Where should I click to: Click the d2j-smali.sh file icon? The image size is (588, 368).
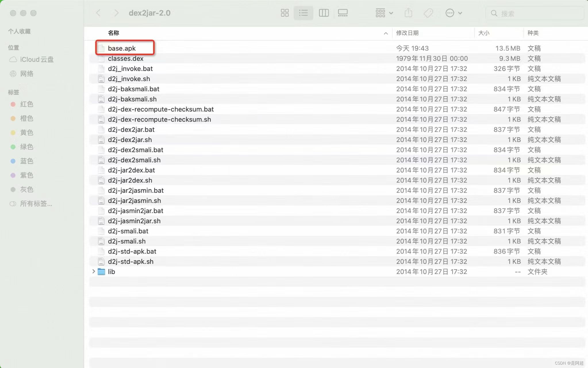[x=101, y=241]
